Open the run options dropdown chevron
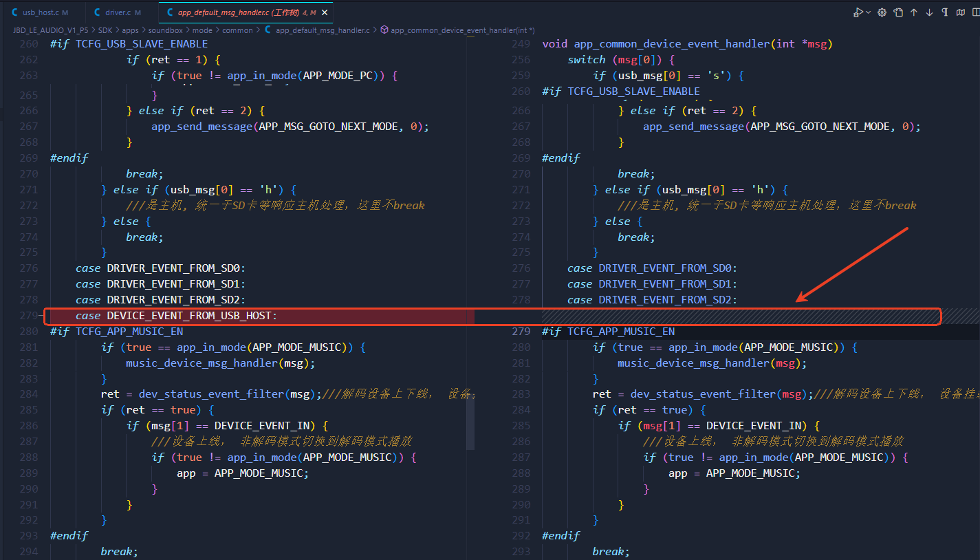This screenshot has width=980, height=560. (868, 12)
